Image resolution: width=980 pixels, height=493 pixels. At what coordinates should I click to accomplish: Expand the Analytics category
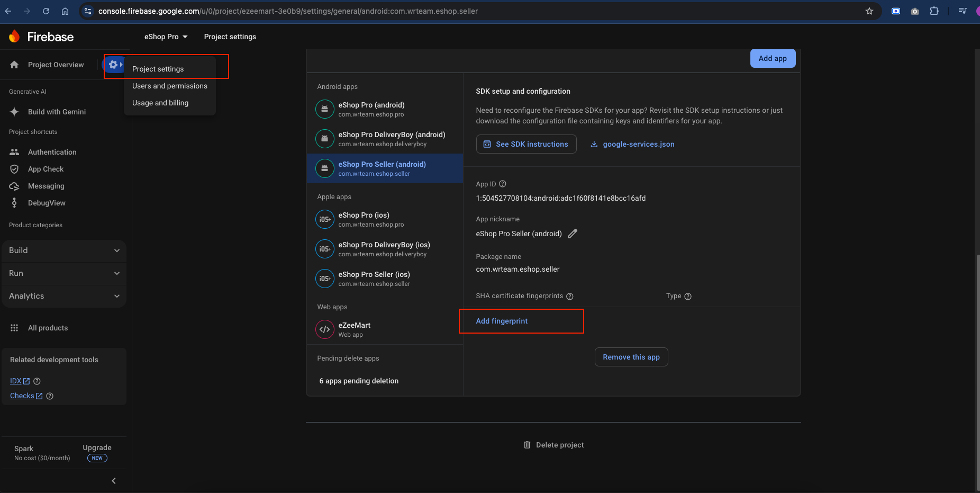coord(64,296)
